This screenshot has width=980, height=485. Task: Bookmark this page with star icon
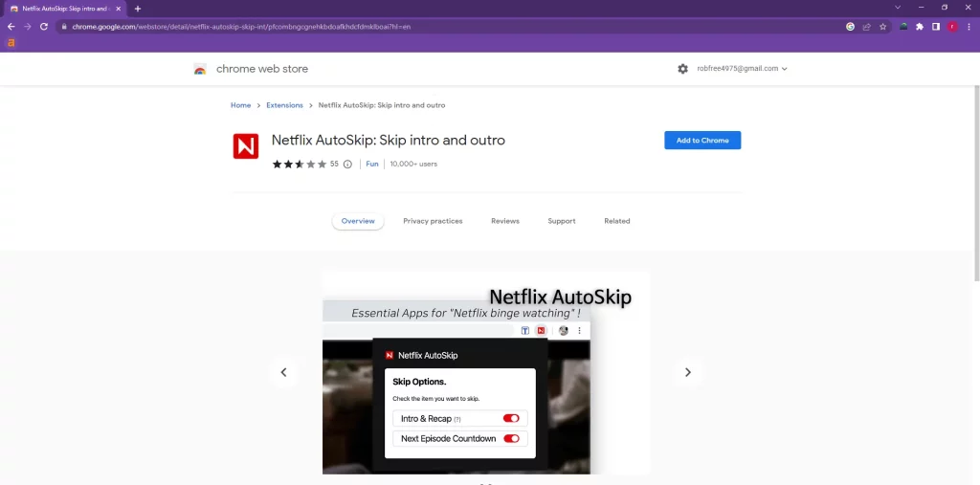point(882,27)
